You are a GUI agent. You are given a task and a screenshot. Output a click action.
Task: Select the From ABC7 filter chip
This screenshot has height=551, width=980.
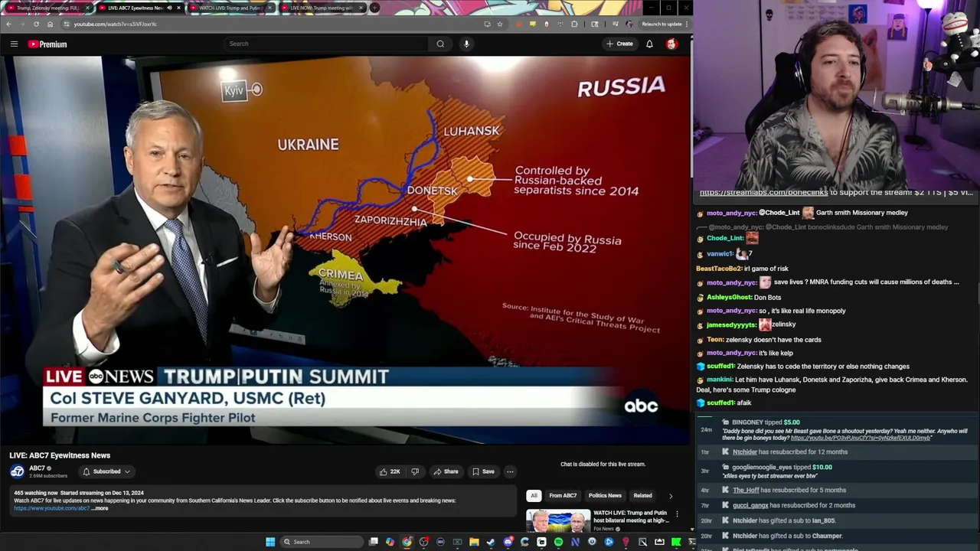pos(563,496)
